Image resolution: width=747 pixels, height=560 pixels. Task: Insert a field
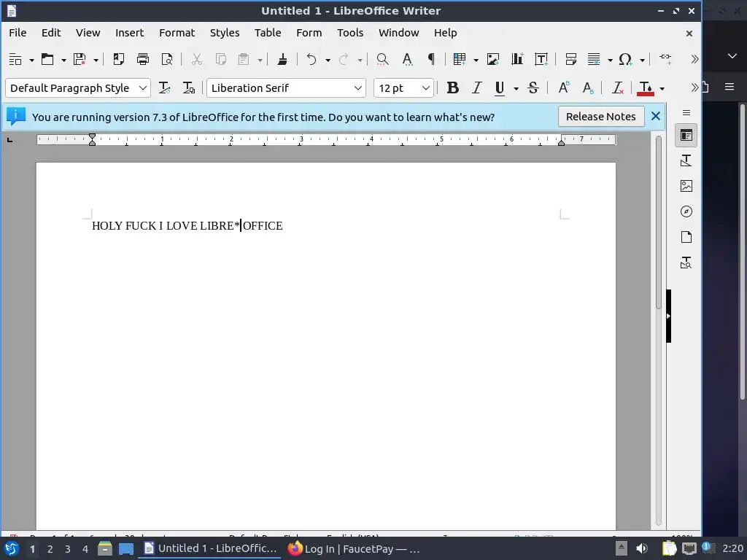594,59
